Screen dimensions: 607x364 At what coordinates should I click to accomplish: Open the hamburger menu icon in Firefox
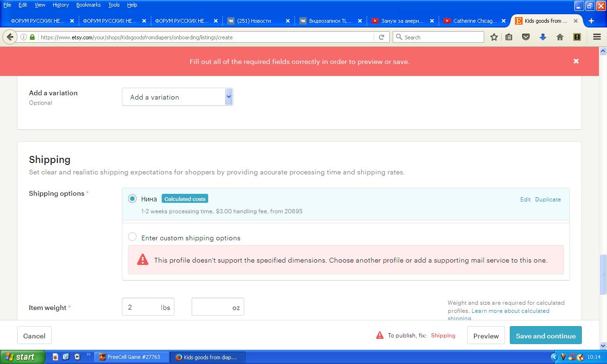(597, 37)
